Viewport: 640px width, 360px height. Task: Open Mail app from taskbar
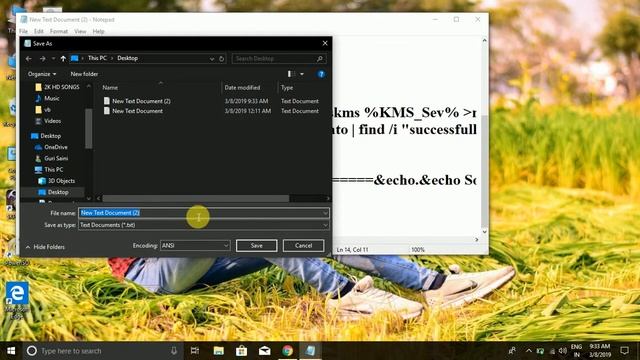[264, 351]
